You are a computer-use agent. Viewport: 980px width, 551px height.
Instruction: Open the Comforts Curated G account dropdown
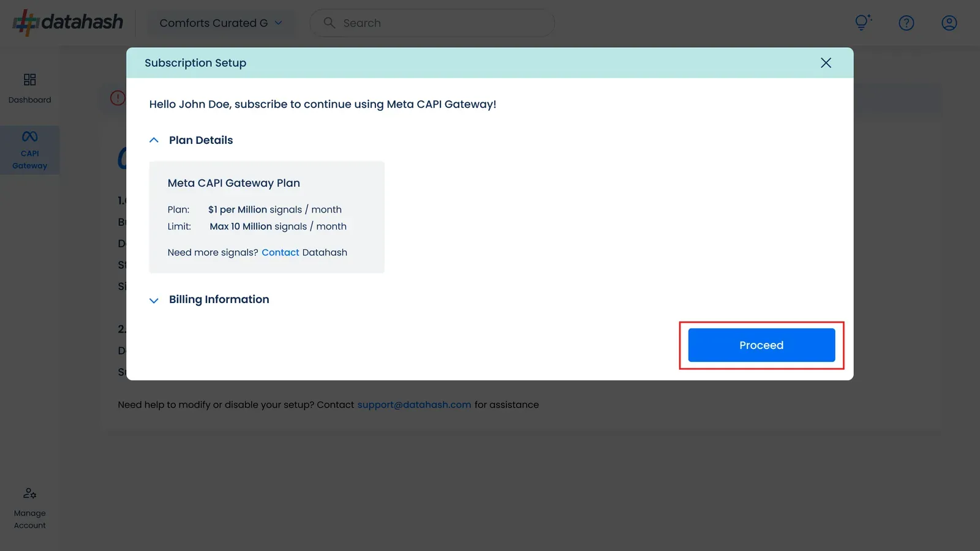221,23
